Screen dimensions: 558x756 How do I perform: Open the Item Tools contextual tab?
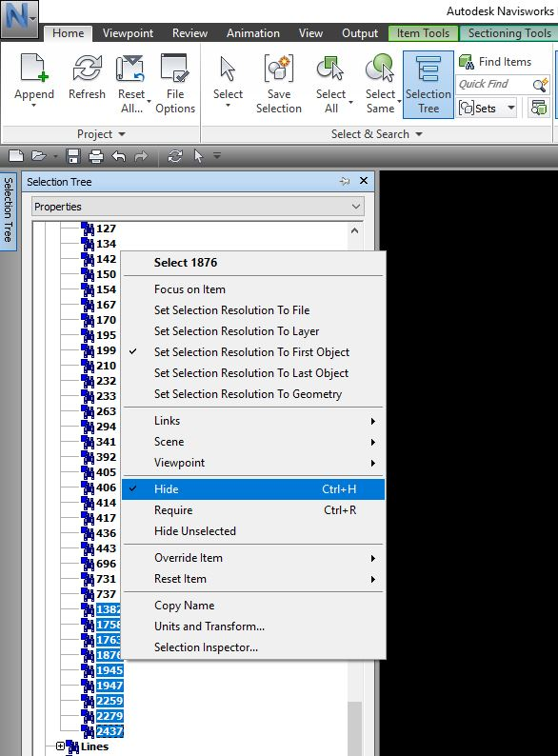coord(423,33)
